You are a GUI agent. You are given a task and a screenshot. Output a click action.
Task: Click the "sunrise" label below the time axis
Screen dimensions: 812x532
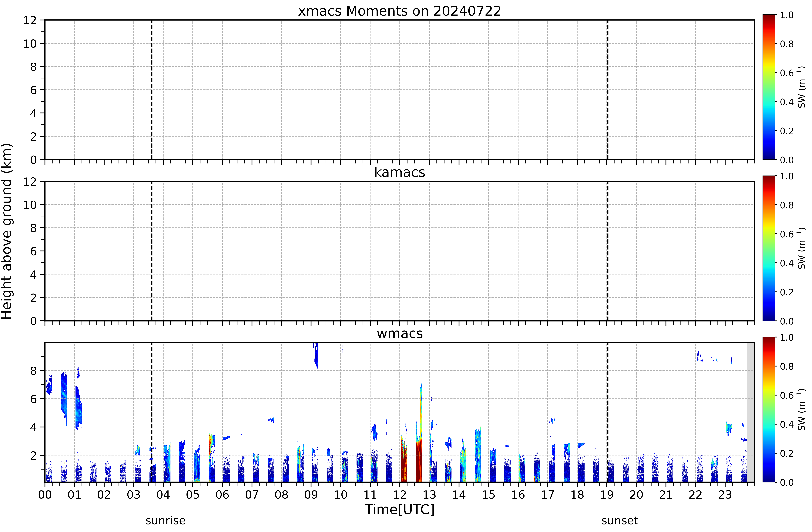coord(166,521)
